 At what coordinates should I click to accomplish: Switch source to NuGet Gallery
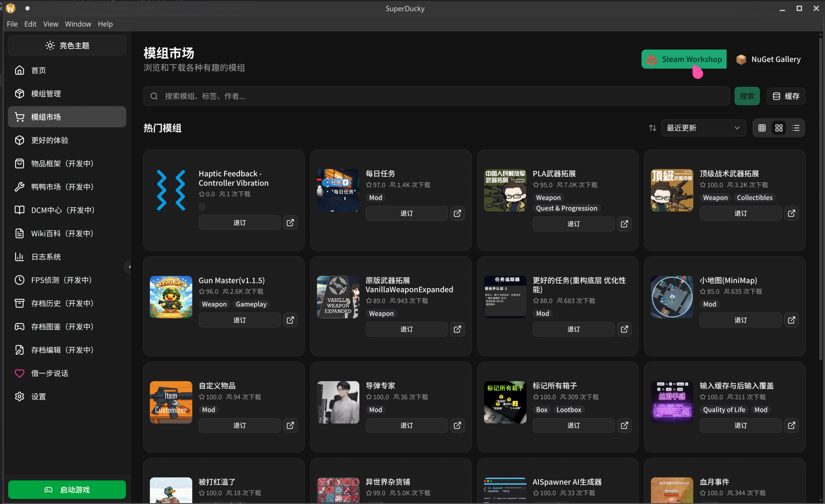pos(768,59)
